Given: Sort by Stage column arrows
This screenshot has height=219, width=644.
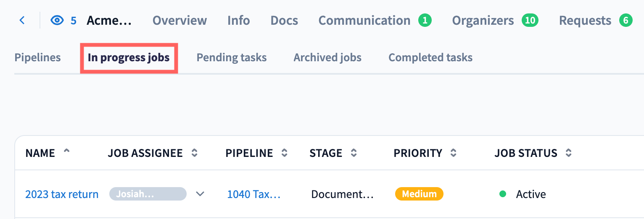Looking at the screenshot, I should coord(354,153).
